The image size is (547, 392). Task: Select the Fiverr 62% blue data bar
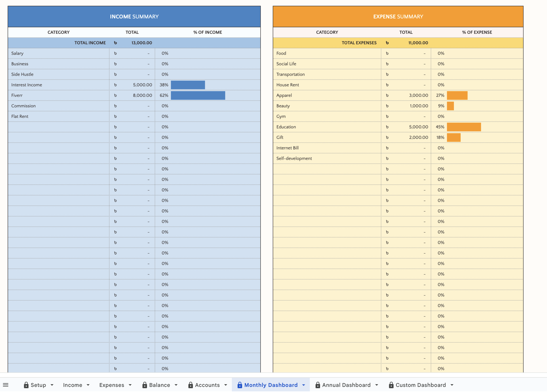pos(198,95)
